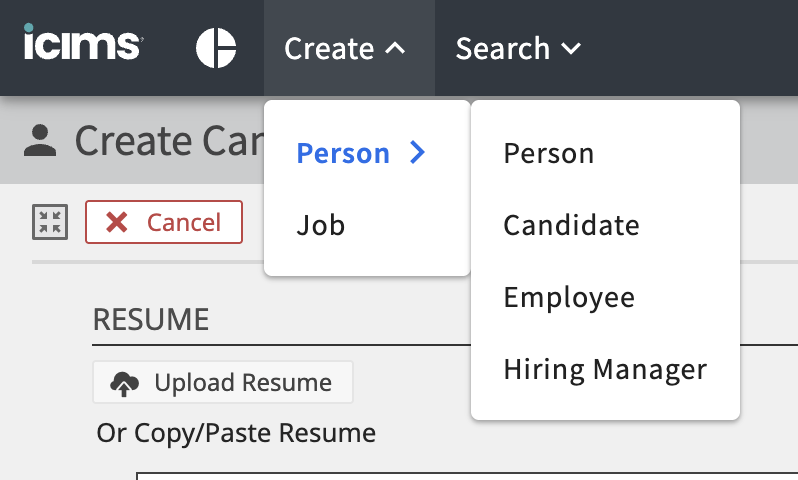The image size is (798, 480).
Task: Click the Upload Resume button
Action: pos(222,382)
